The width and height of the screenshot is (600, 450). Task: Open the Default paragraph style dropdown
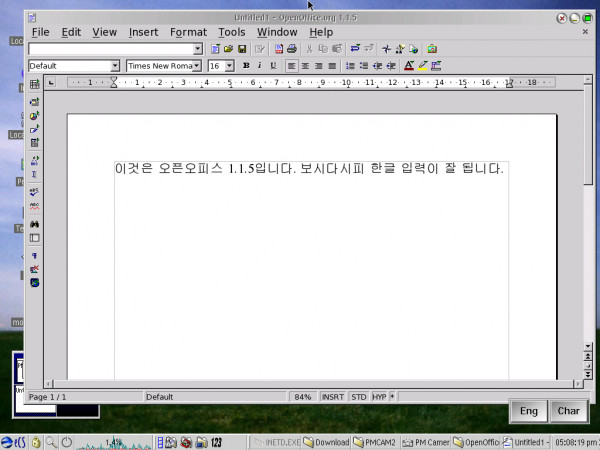(x=115, y=66)
